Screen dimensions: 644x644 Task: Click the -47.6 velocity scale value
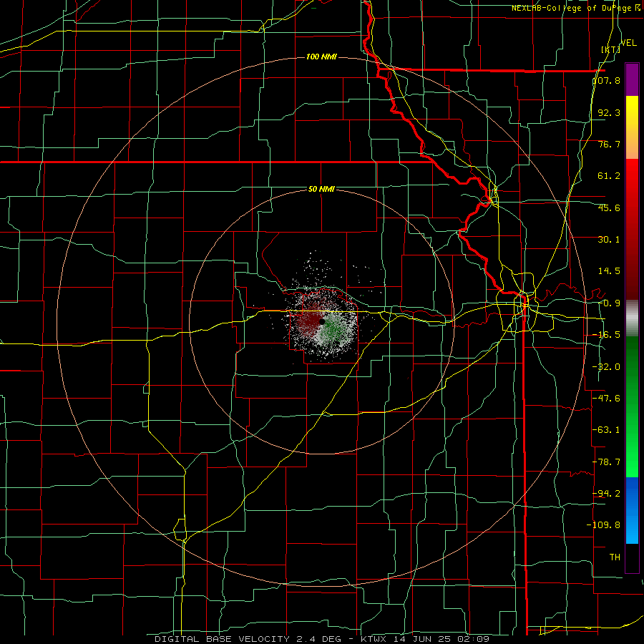[x=606, y=399]
